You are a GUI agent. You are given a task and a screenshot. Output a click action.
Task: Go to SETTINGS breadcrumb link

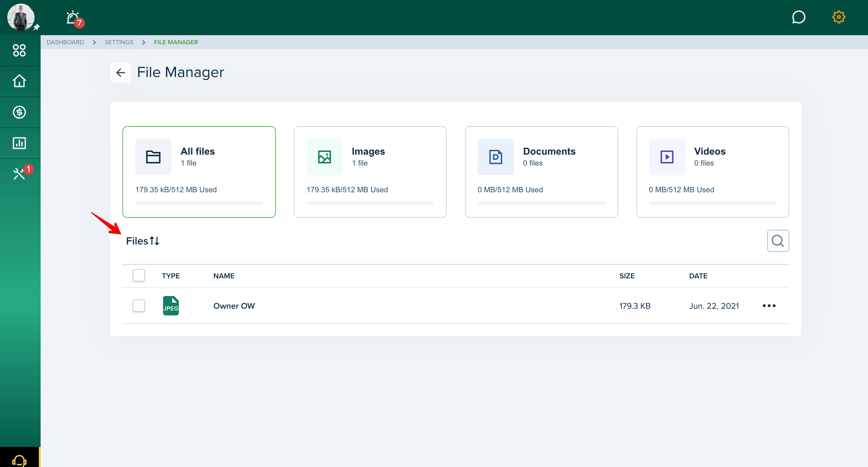tap(119, 42)
